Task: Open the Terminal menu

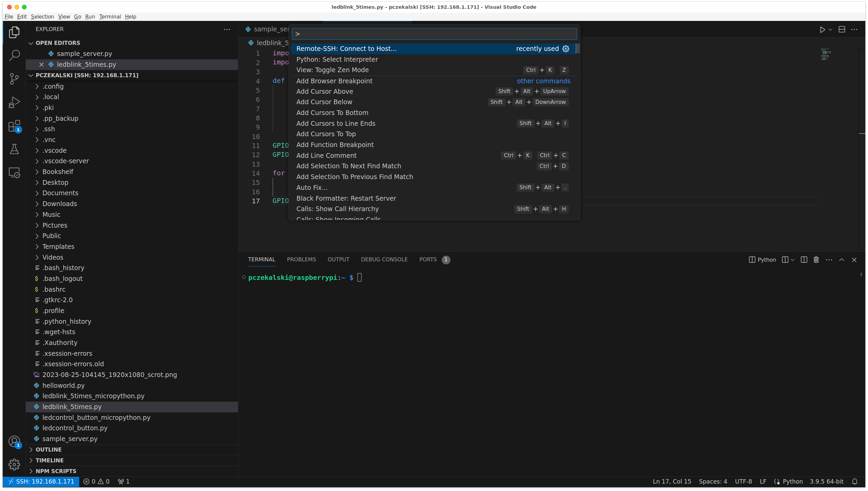Action: tap(110, 17)
